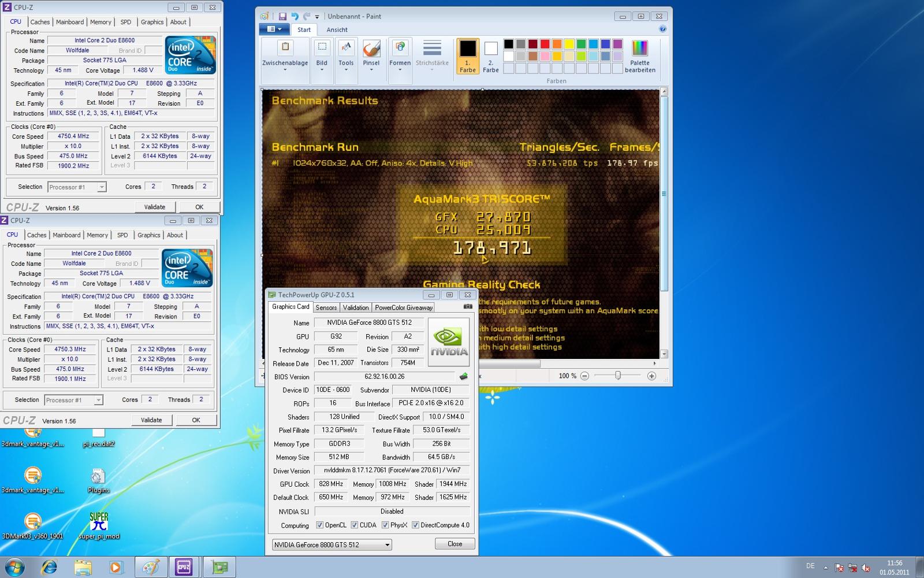Open the SPD tab in lower CPU-Z window
Screen dimensions: 924x578
(122, 235)
